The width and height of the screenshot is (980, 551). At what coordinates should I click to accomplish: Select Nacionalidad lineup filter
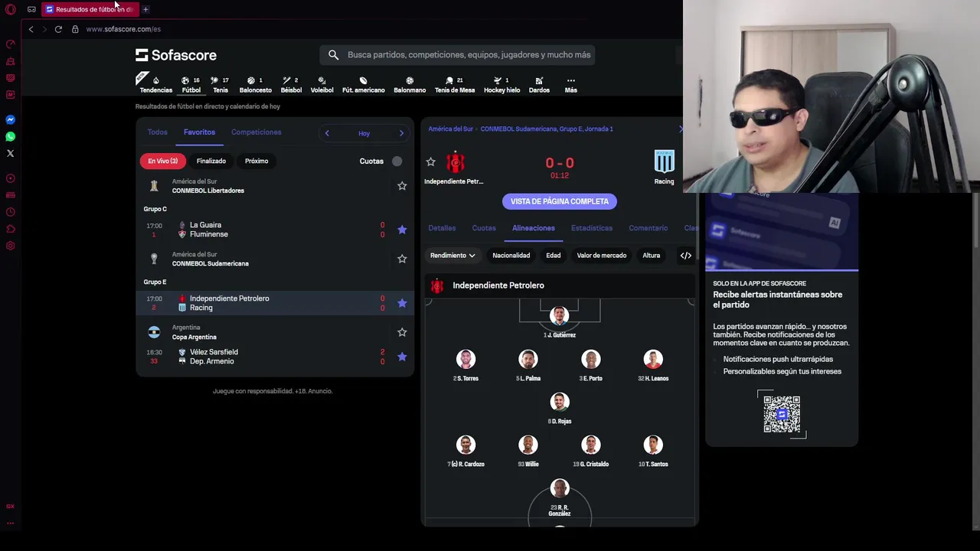point(511,256)
